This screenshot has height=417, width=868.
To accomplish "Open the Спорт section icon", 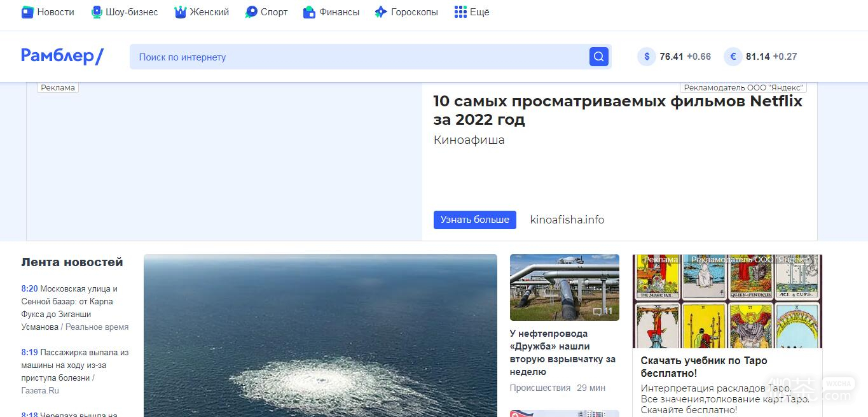I will tap(251, 12).
